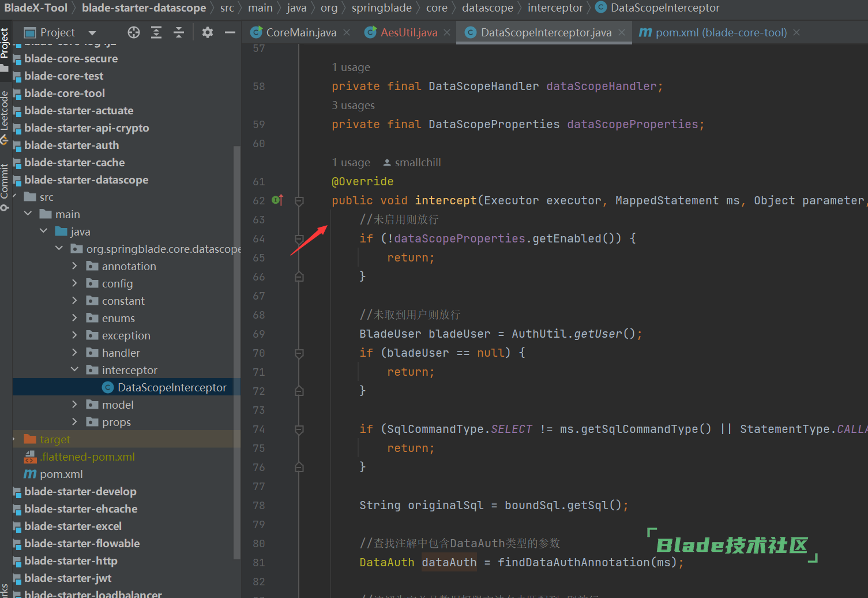Screen dimensions: 868x598
Task: Expand the annotation package
Action: (x=74, y=266)
